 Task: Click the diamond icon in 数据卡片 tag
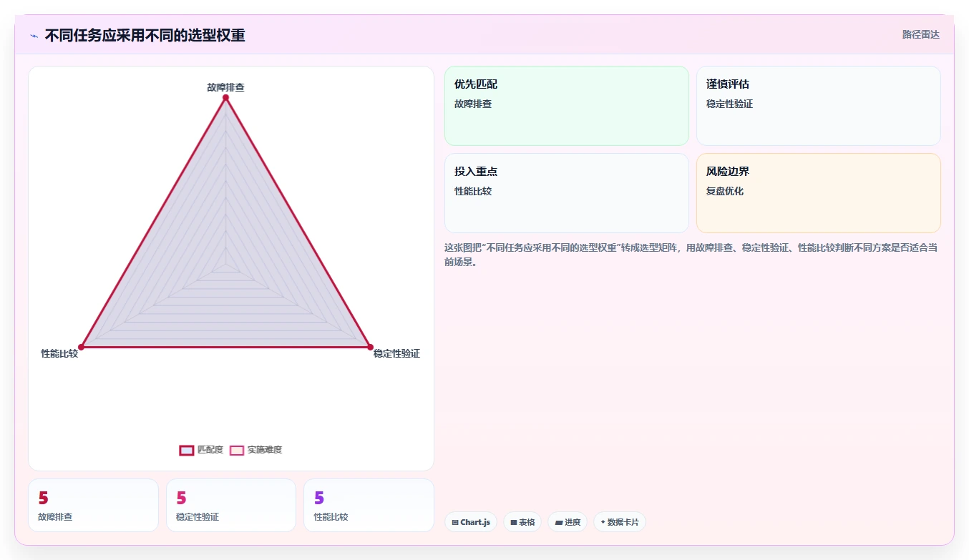click(x=603, y=522)
